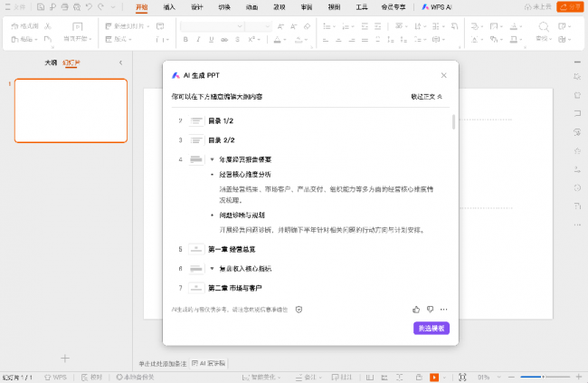The image size is (588, 383).
Task: Collapse the slide panel with left chevron
Action: click(120, 62)
